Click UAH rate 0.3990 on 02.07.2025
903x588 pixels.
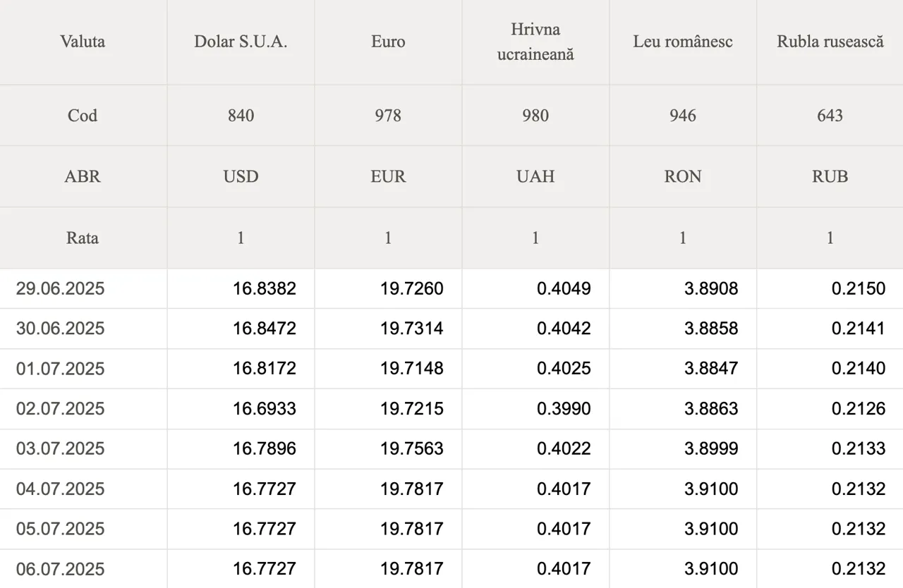coord(564,409)
